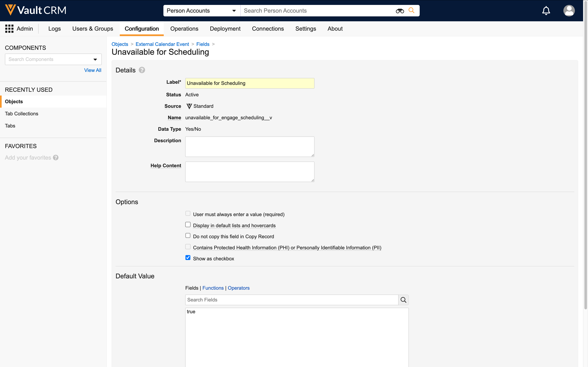Click the Vault CRM logo

tap(35, 10)
